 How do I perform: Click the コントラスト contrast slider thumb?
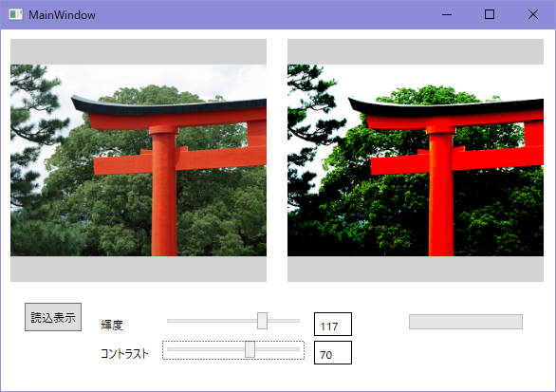(x=250, y=349)
